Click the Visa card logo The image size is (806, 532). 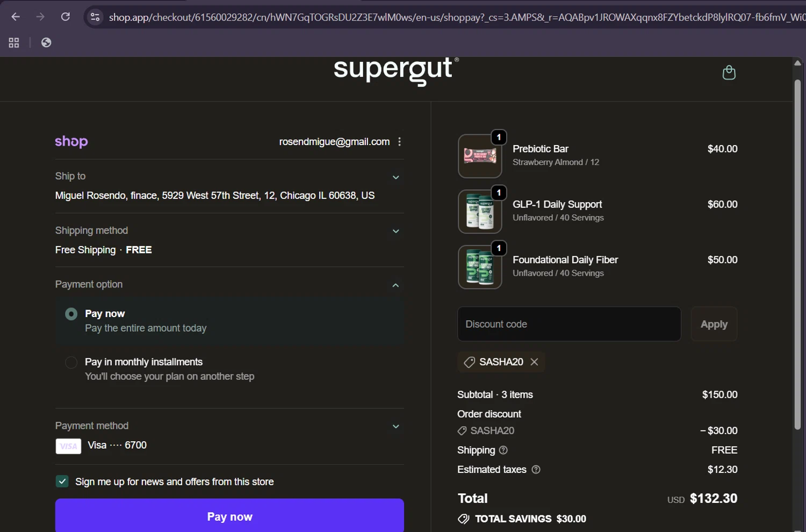tap(68, 446)
